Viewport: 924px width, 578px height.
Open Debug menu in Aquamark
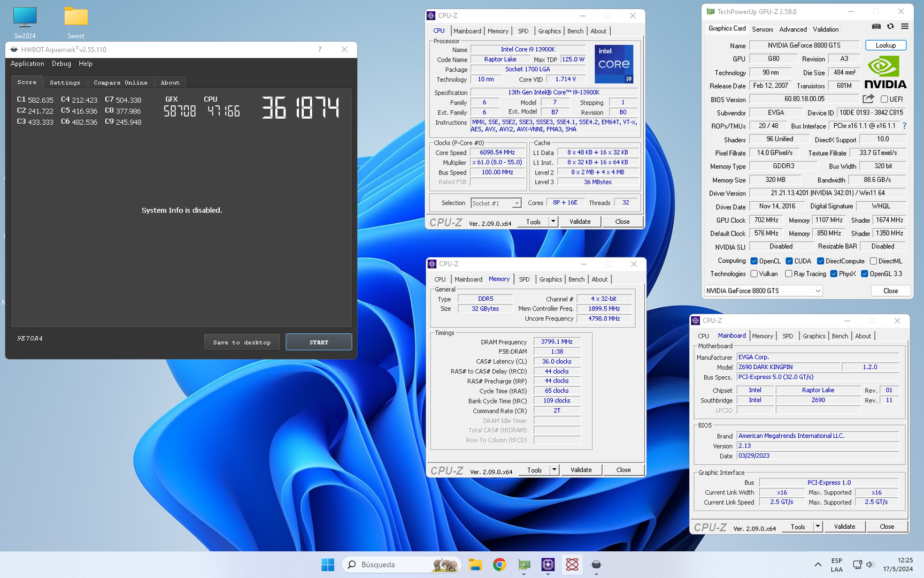click(61, 64)
